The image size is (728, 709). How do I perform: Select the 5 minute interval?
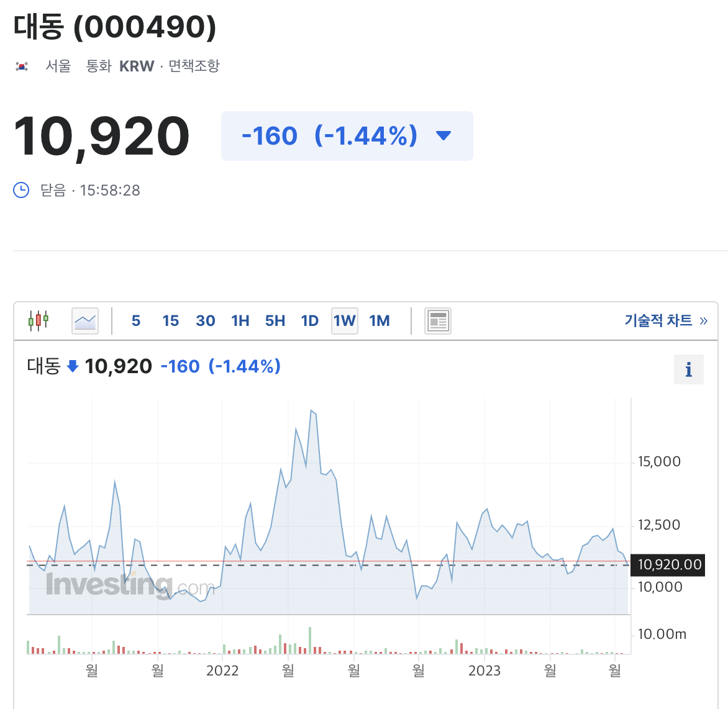click(135, 320)
